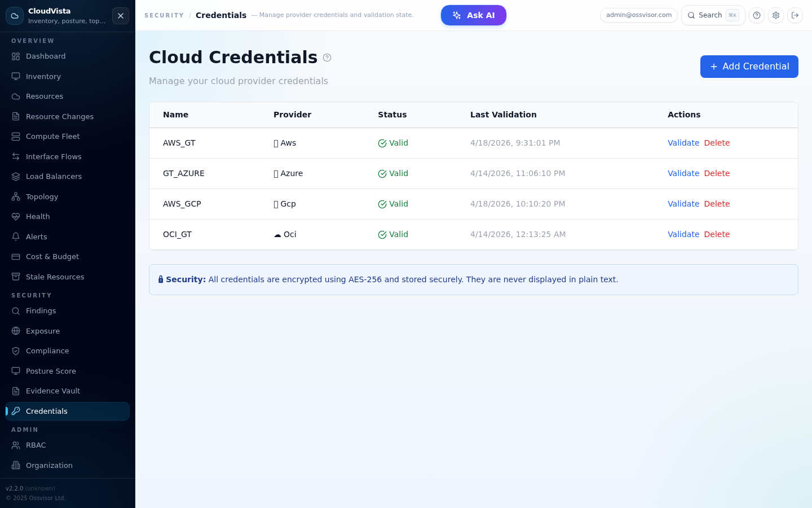Click the 4/18/2026, 9:31:01 PM timestamp

tap(515, 143)
